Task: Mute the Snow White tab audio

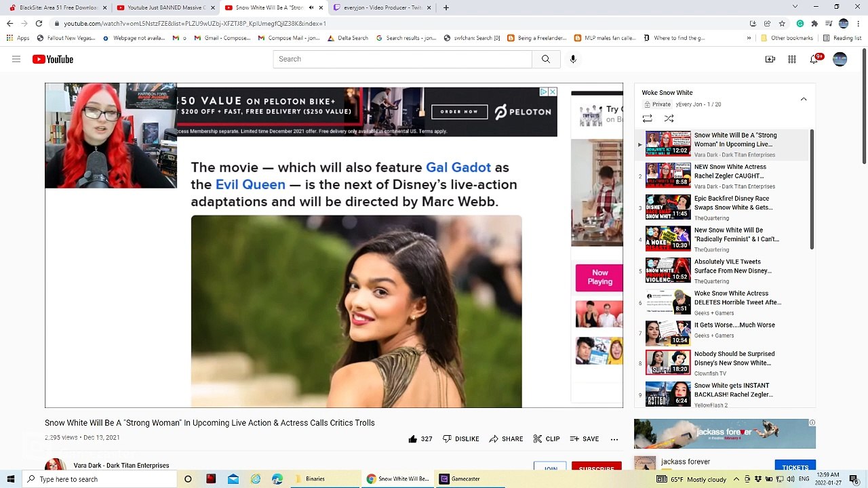Action: point(311,7)
